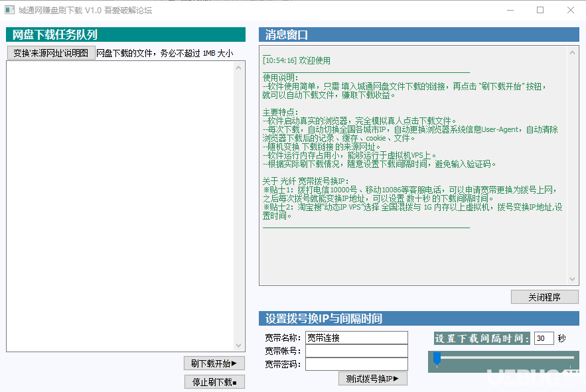Click the download interval slider thumb
This screenshot has width=586, height=392.
pyautogui.click(x=437, y=358)
